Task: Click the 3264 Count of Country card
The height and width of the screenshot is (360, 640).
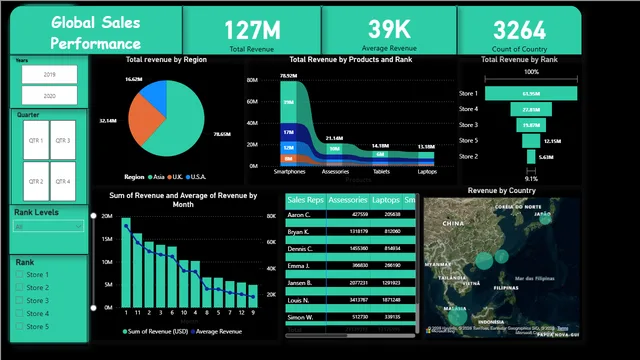Action: point(519,30)
